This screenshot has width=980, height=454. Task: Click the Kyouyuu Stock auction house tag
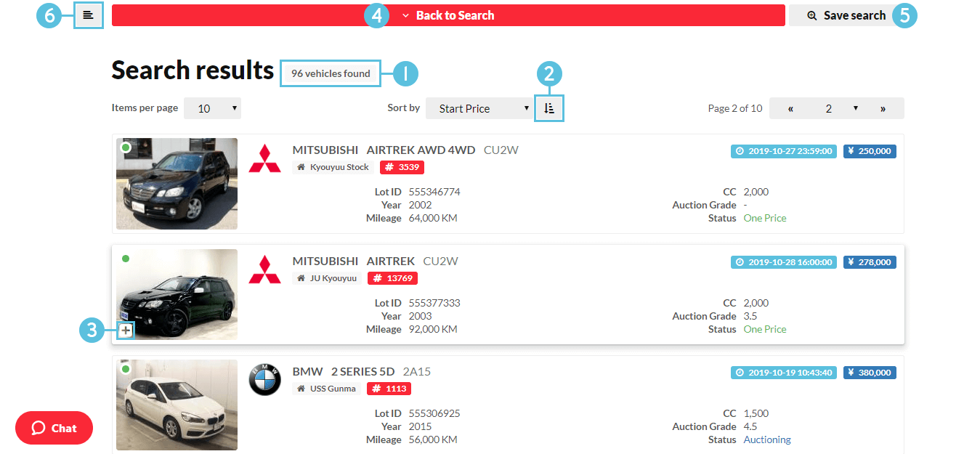333,167
